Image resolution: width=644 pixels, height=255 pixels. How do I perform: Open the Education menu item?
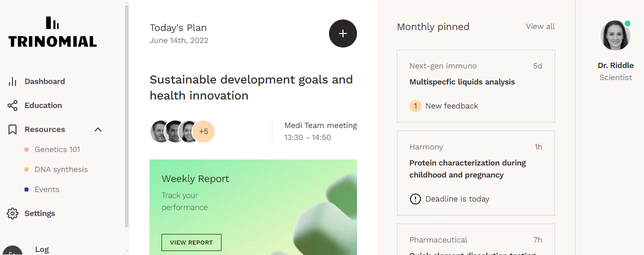point(43,105)
